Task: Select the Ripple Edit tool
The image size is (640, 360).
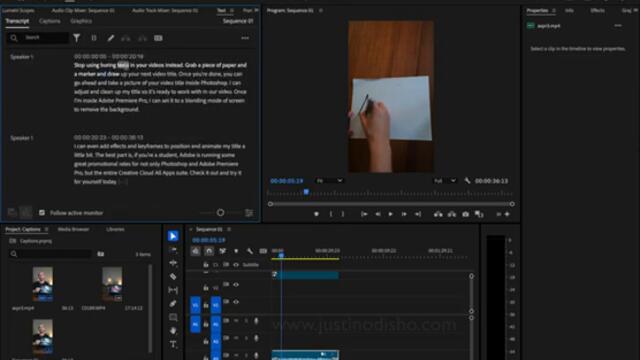Action: (x=173, y=263)
